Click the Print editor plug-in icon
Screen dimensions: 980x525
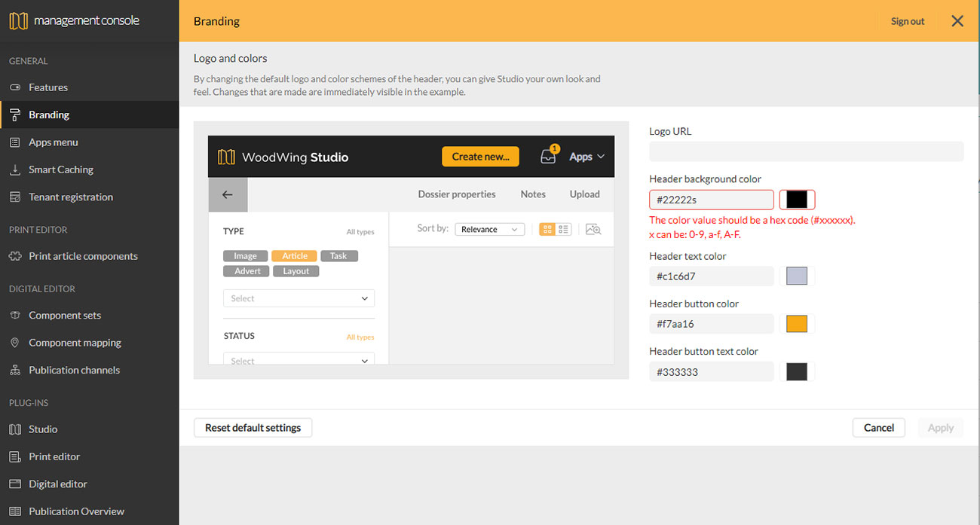point(15,456)
